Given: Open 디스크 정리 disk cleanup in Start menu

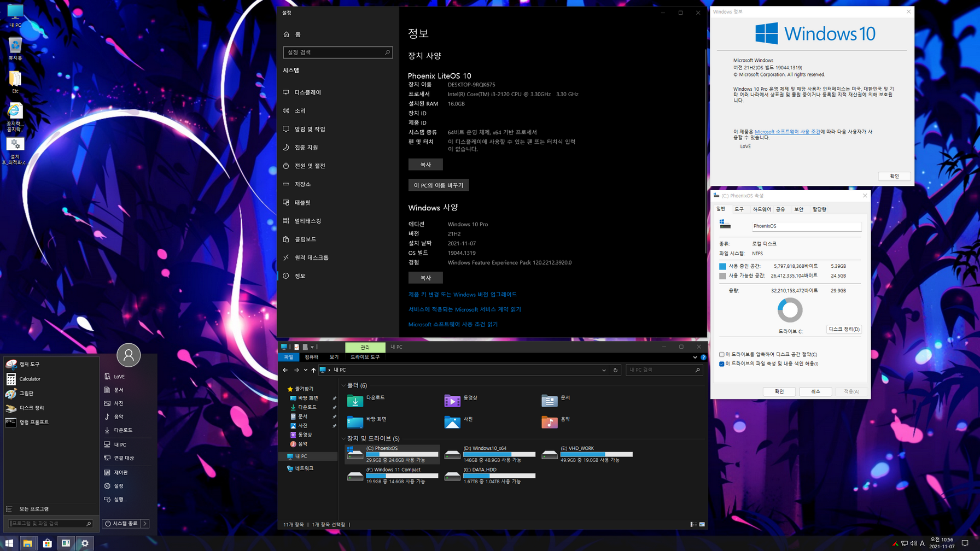Looking at the screenshot, I should coord(50,408).
